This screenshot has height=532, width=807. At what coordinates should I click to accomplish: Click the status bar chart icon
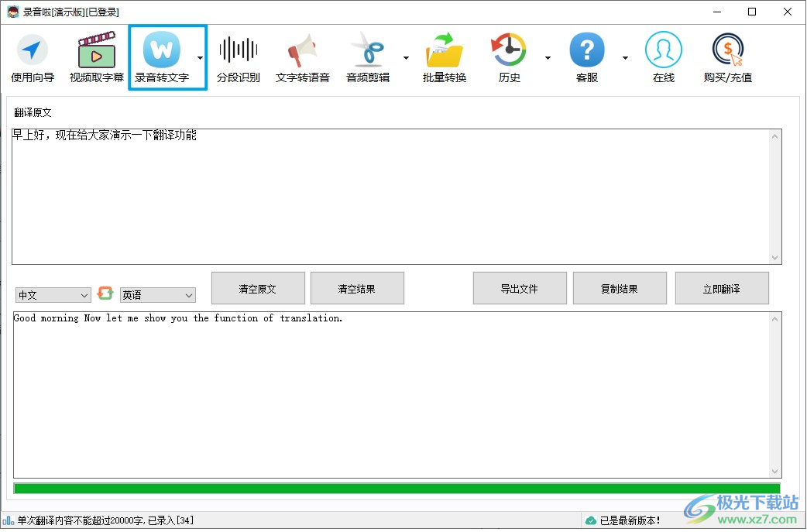(x=8, y=520)
